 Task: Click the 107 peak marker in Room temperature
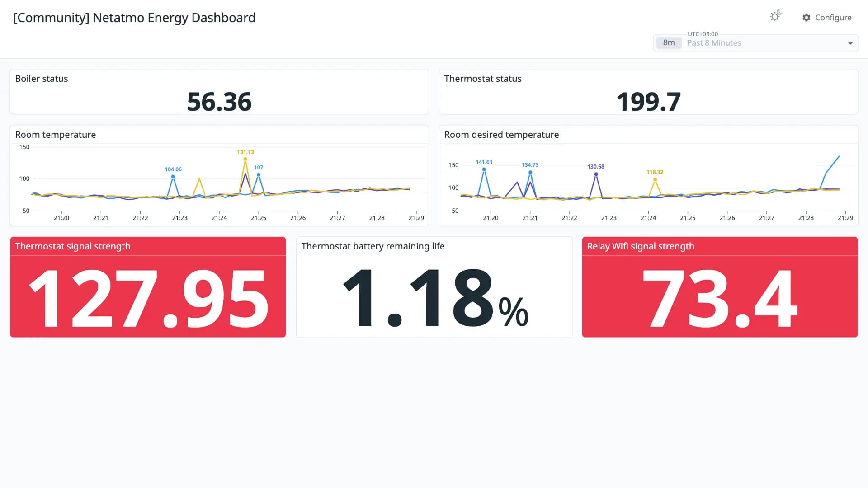[259, 175]
